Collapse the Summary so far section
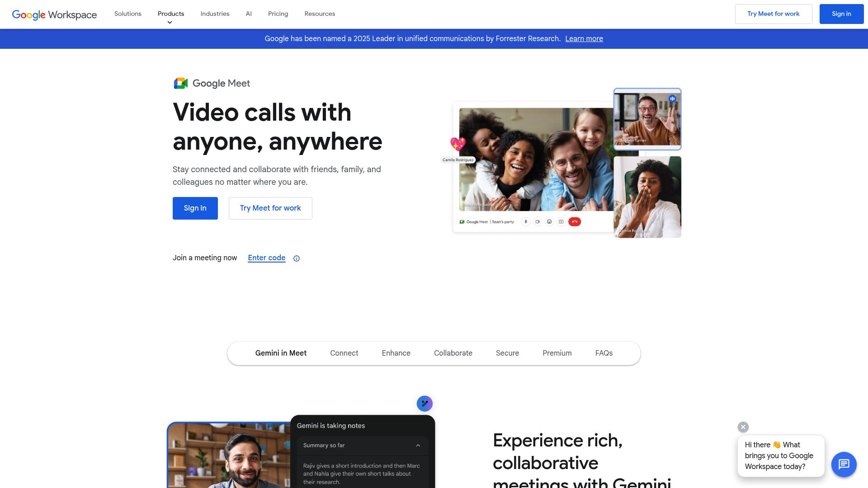 pyautogui.click(x=418, y=446)
